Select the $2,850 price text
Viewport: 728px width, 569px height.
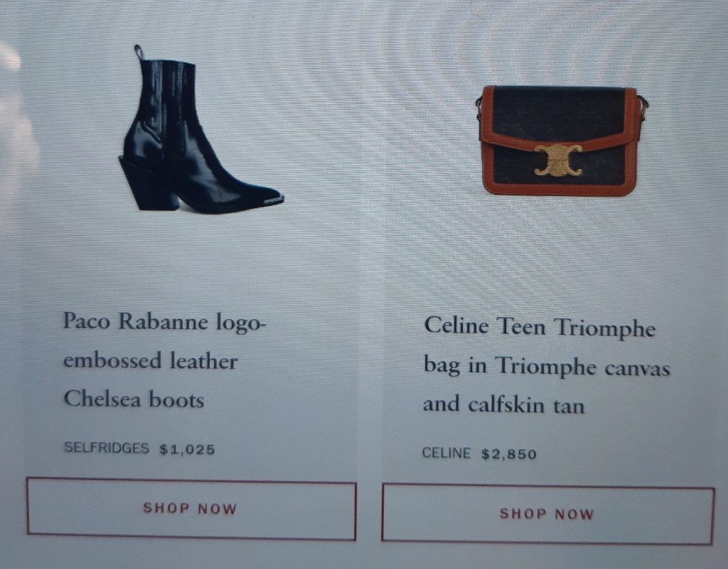pyautogui.click(x=509, y=454)
